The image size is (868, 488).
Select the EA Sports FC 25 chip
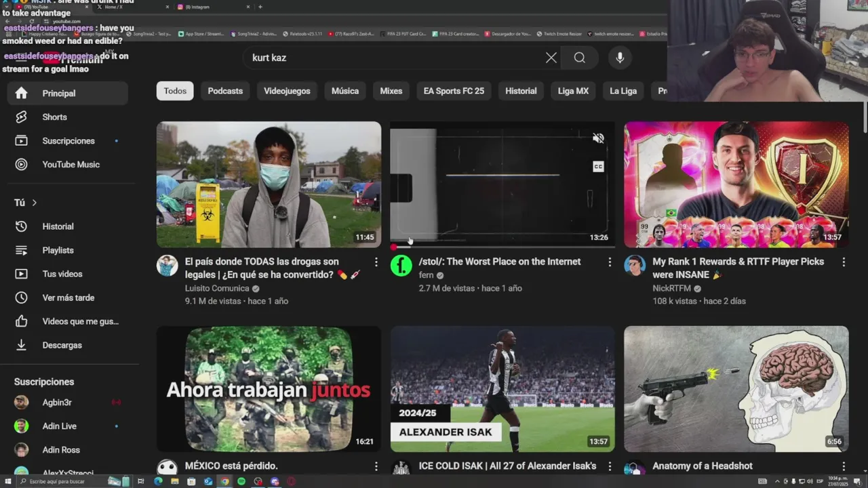click(x=454, y=91)
